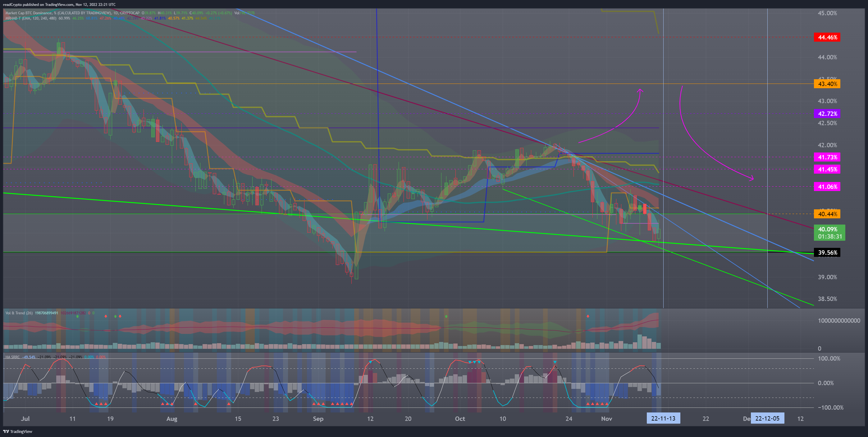The height and width of the screenshot is (437, 868).
Task: Click the volume value 198706899491 in legend
Action: (x=47, y=313)
